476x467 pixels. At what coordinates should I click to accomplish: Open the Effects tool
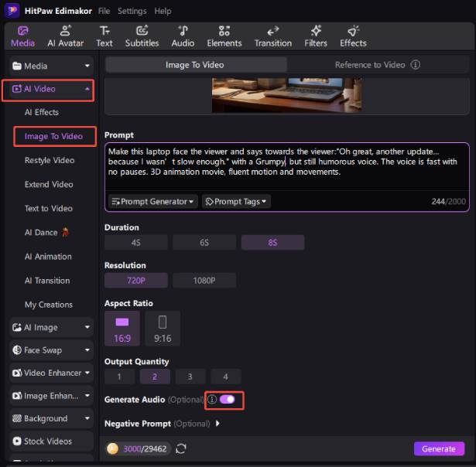pyautogui.click(x=353, y=36)
